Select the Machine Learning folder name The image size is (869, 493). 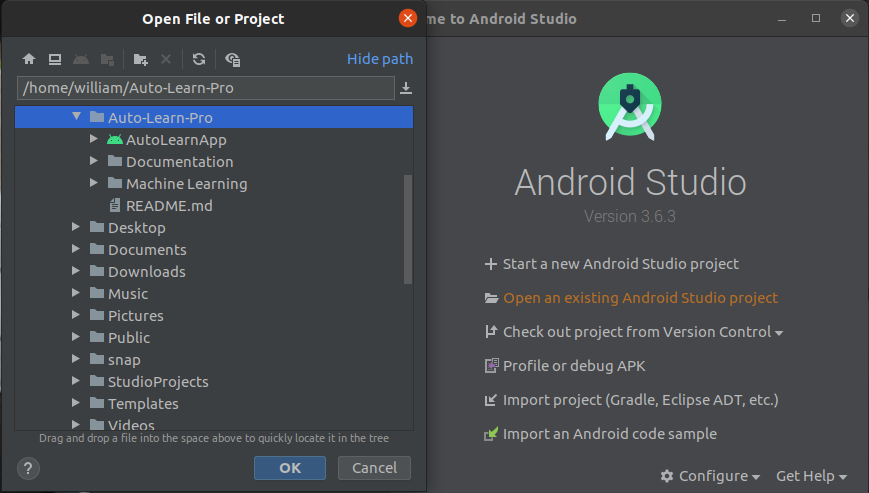pyautogui.click(x=186, y=184)
